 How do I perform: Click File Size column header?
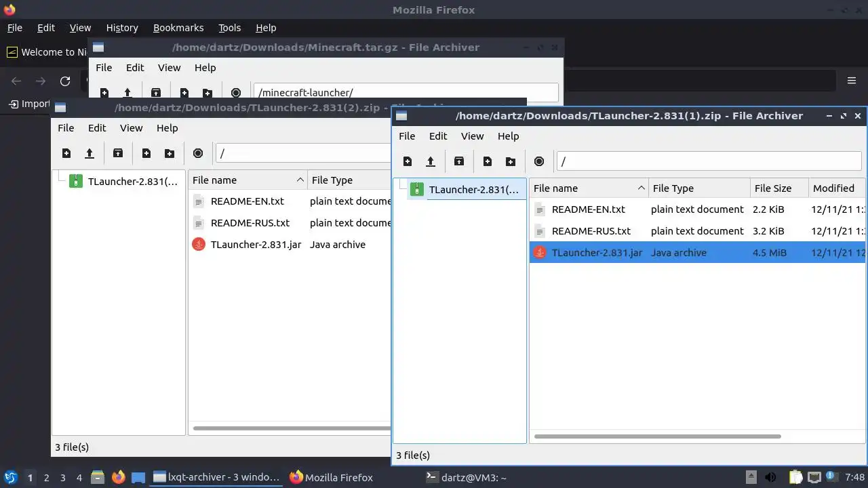tap(779, 188)
